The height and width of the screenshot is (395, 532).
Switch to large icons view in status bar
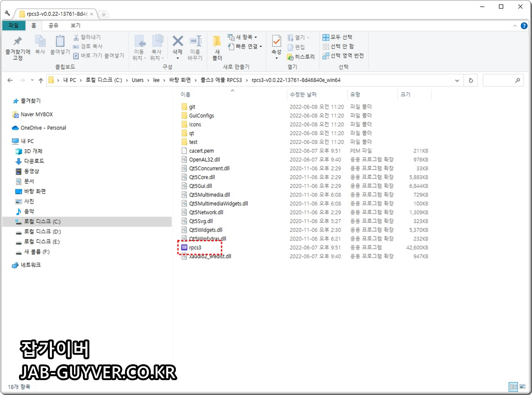pos(523,387)
